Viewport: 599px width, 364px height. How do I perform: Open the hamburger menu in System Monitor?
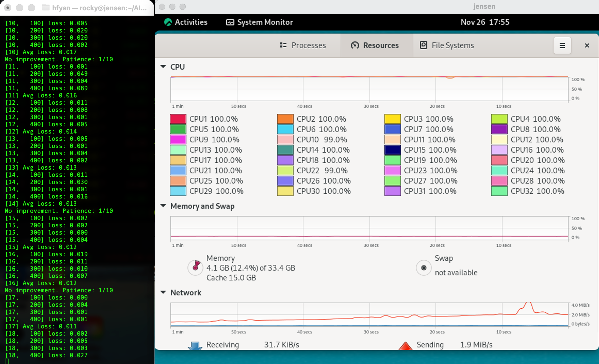pyautogui.click(x=562, y=45)
